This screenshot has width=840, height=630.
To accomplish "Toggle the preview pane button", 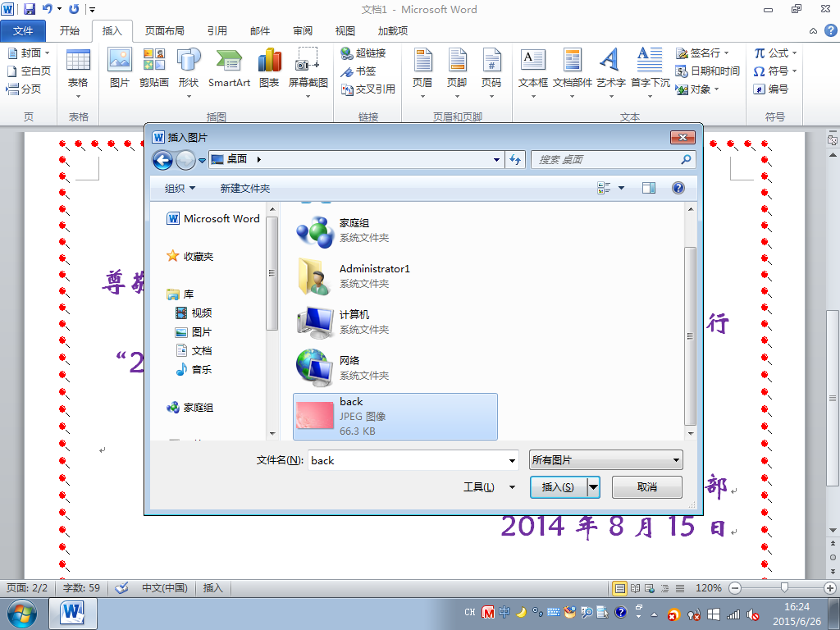I will [x=649, y=188].
